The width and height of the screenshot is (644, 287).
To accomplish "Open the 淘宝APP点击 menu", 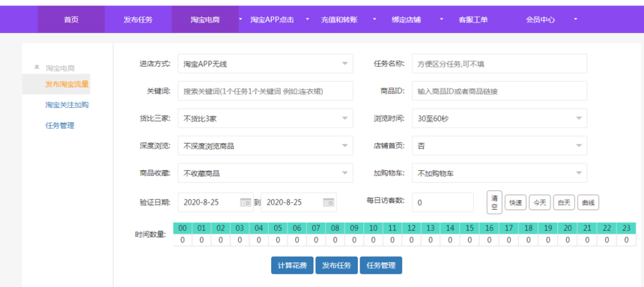I will (x=272, y=19).
